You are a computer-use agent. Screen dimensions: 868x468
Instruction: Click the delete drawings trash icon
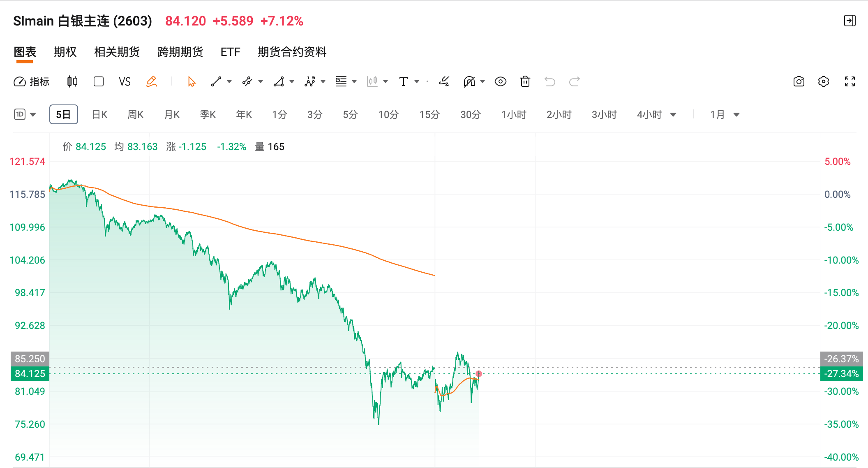(524, 81)
